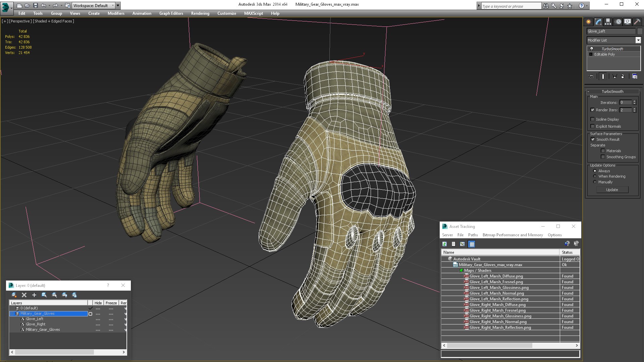The height and width of the screenshot is (362, 644).
Task: Collapse Military_Gear_Gloves layer tree
Action: point(12,314)
